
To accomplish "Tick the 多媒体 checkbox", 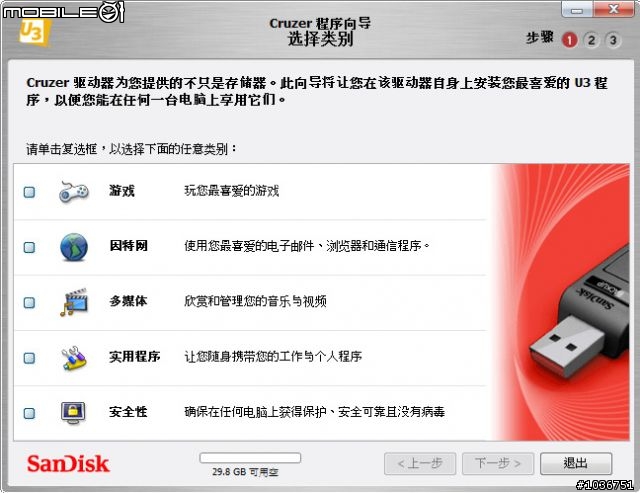I will (x=29, y=303).
